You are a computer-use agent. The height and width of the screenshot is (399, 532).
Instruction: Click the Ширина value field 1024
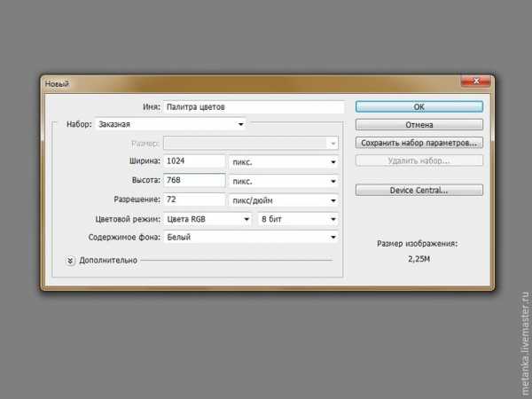point(194,161)
